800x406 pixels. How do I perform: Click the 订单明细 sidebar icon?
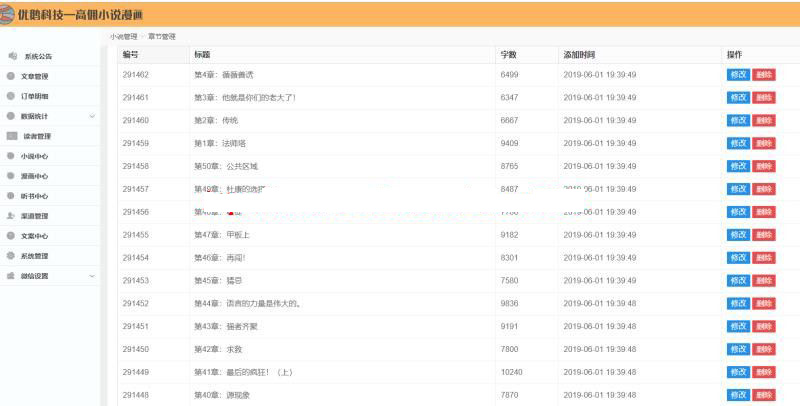tap(11, 96)
